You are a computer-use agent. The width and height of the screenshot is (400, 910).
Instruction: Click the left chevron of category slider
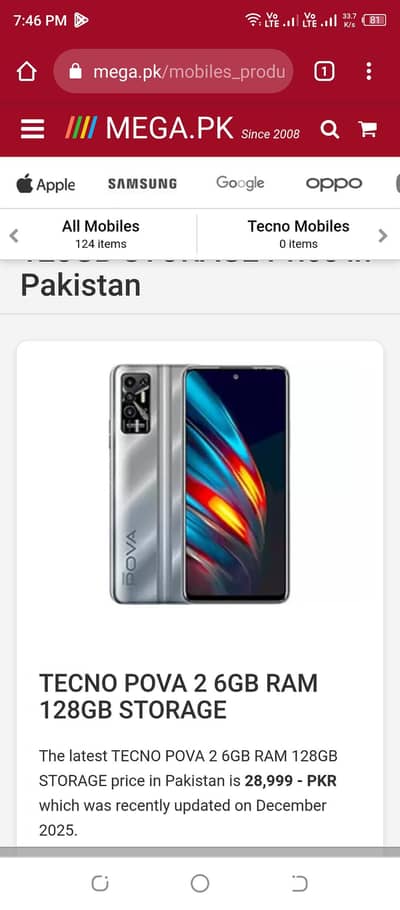point(14,235)
